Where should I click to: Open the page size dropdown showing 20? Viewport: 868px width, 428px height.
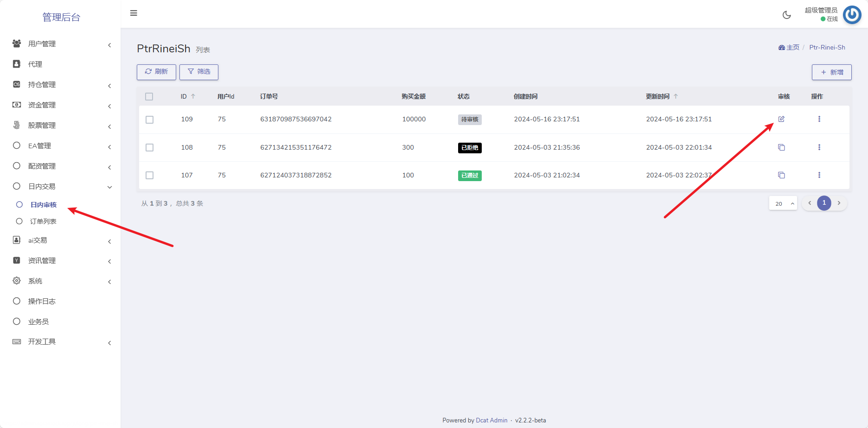pyautogui.click(x=783, y=203)
